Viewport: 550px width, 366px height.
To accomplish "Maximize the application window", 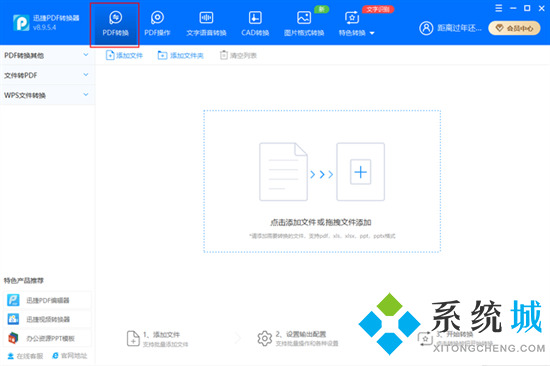I will pyautogui.click(x=527, y=8).
